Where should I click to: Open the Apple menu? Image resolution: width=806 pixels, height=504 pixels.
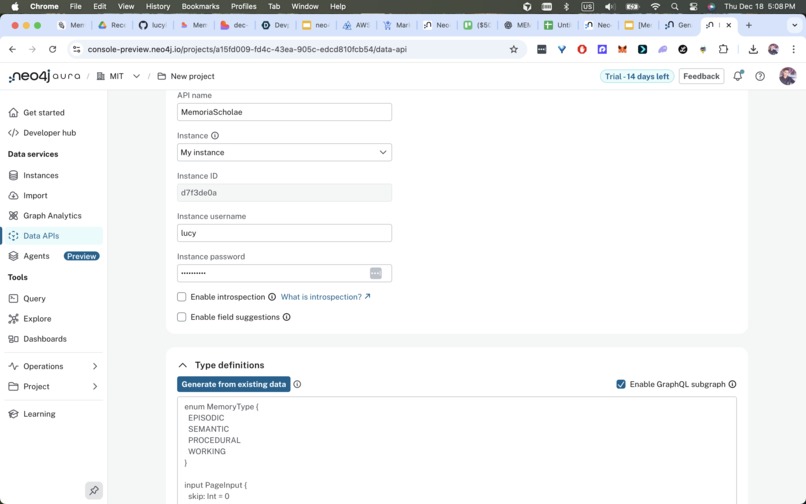coord(15,6)
